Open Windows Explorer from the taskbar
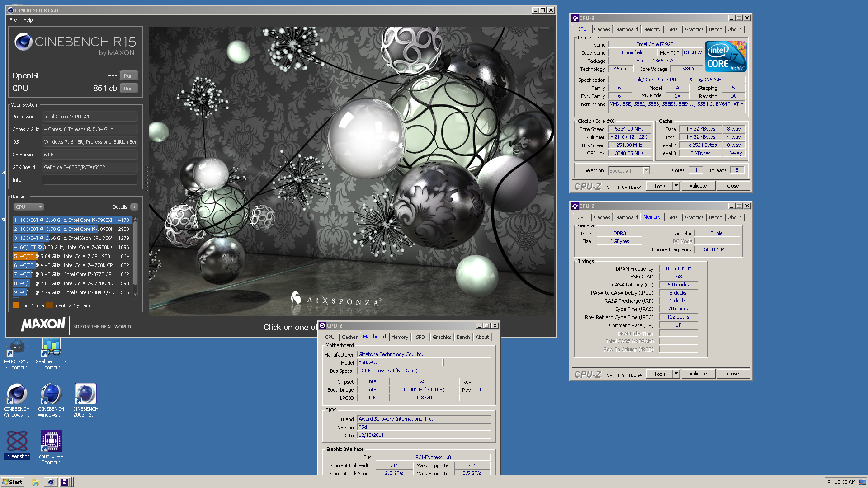 click(36, 482)
